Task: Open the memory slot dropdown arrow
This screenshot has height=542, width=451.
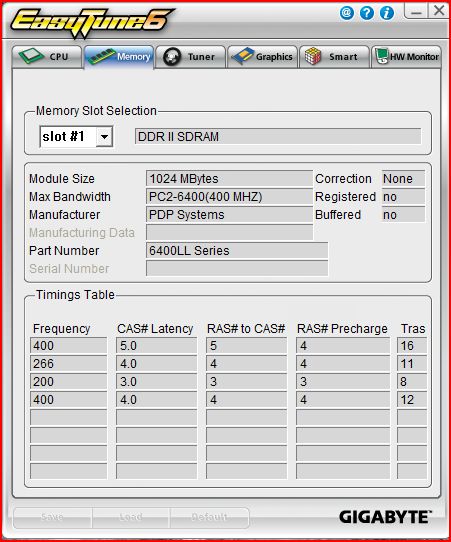Action: click(104, 137)
